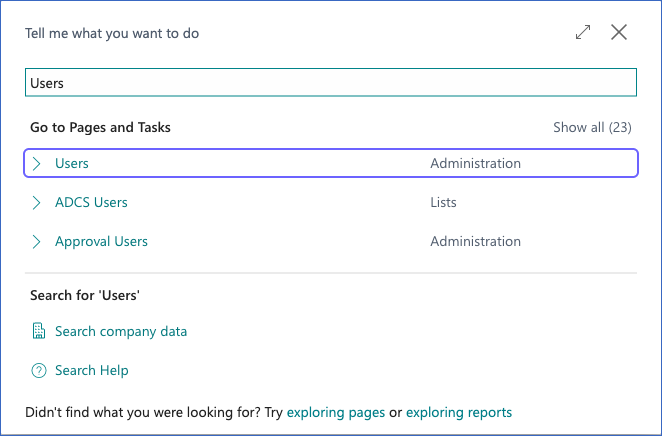Viewport: 662px width, 436px height.
Task: Click the Search company data link
Action: 121,331
